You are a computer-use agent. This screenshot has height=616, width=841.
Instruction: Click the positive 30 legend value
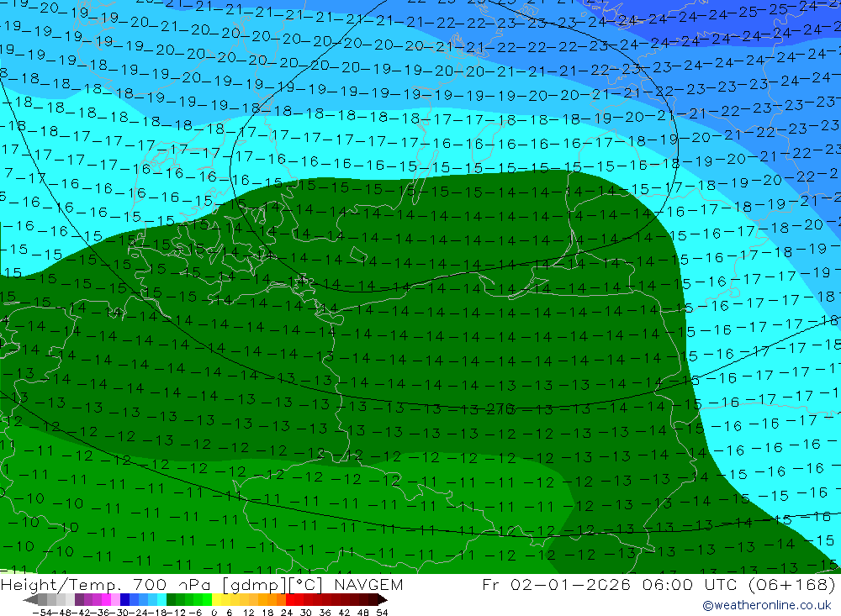coord(306,613)
